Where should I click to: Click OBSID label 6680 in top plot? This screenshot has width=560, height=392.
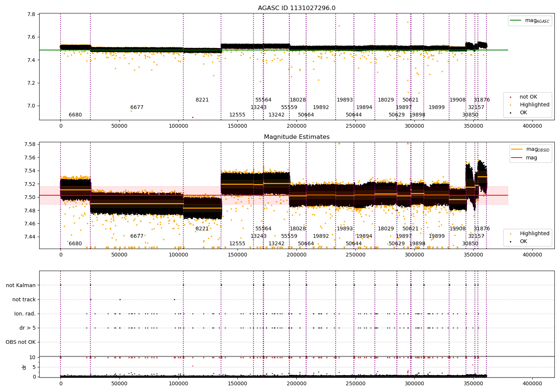click(75, 115)
